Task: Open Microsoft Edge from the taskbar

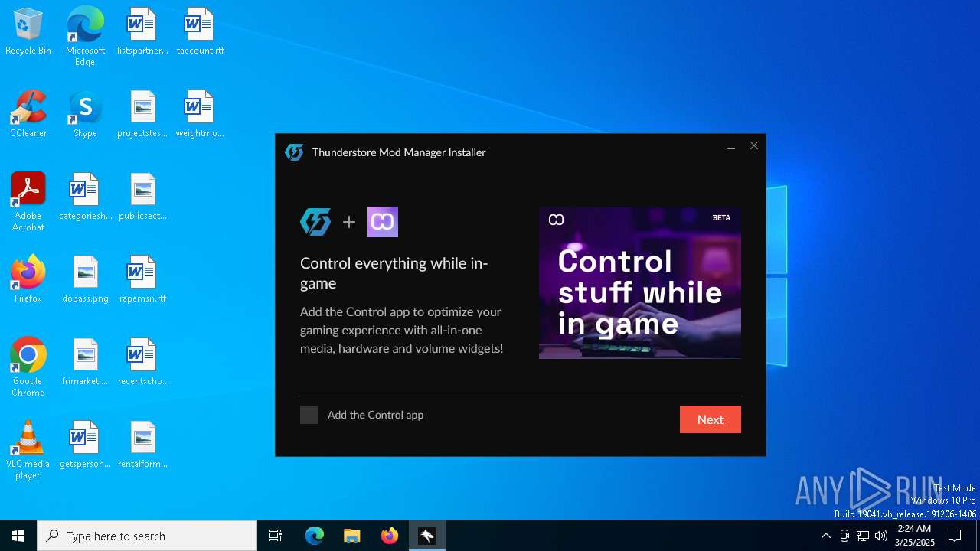Action: [x=315, y=536]
